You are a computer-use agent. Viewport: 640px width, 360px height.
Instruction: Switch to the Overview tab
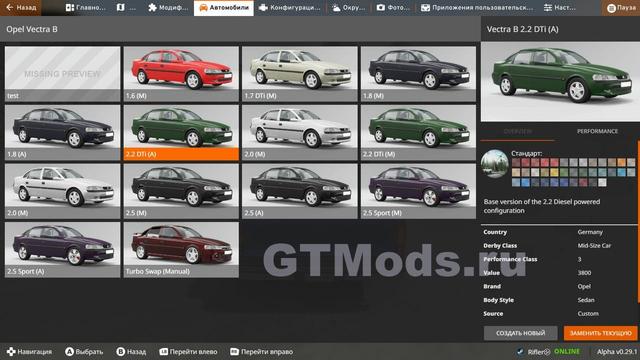(x=518, y=131)
